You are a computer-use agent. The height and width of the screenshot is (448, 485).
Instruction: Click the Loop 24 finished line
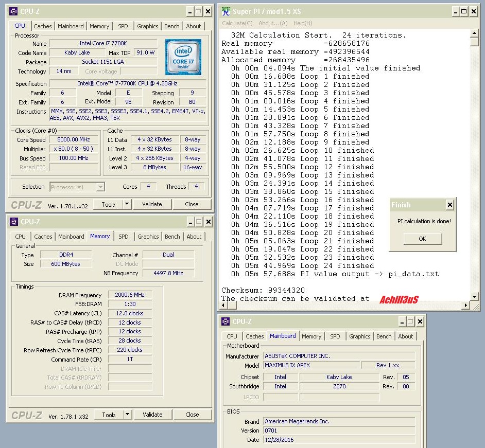coord(303,265)
